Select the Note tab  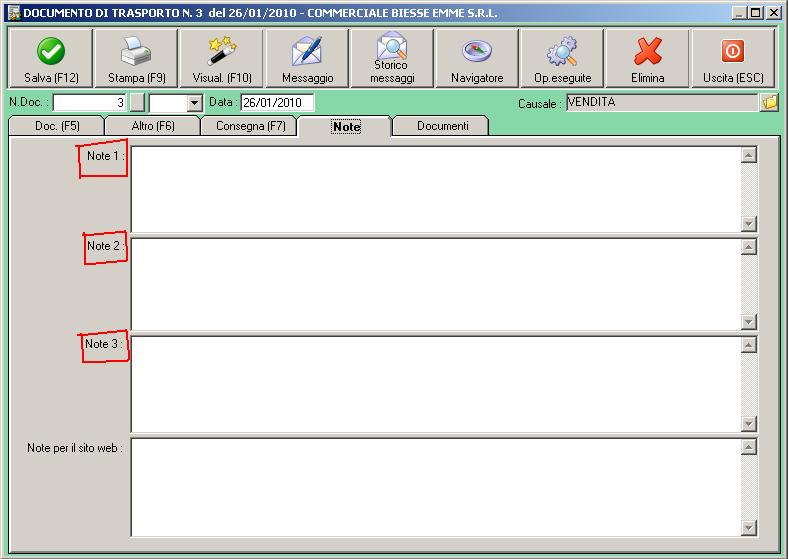click(346, 126)
